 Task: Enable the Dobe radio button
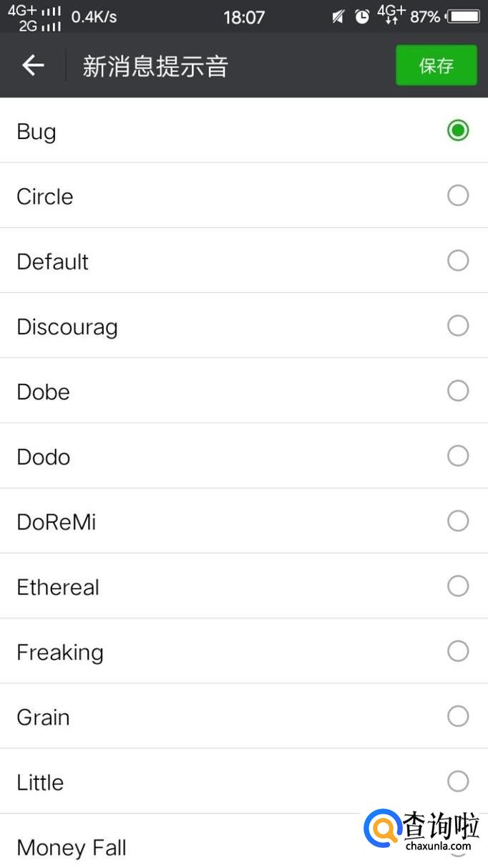[458, 391]
